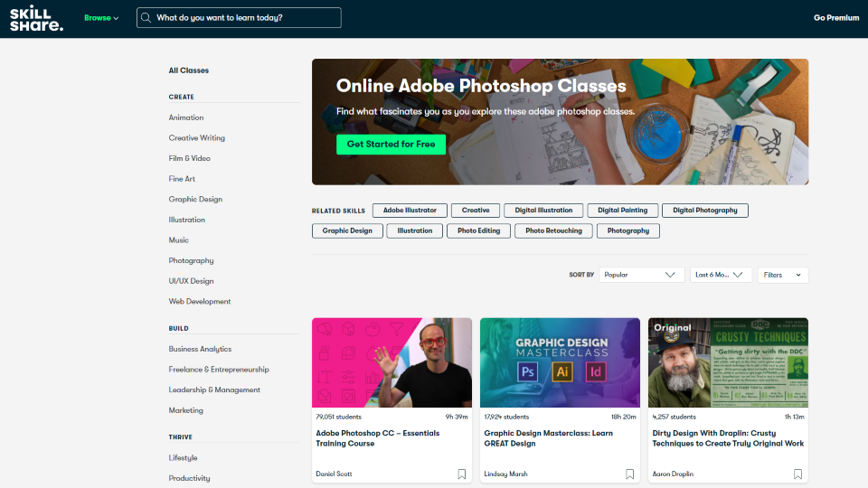Open Music category
This screenshot has width=868, height=488.
pyautogui.click(x=178, y=240)
